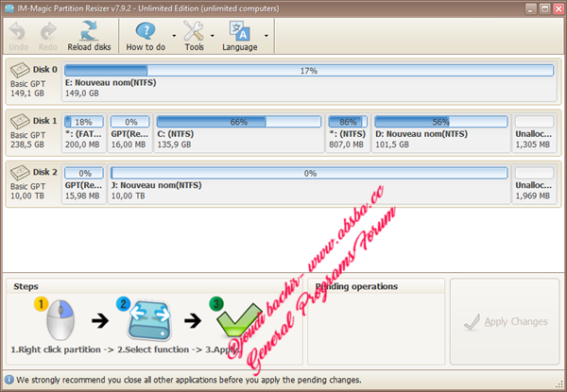Click the 135,9 GB partition size text

click(174, 145)
